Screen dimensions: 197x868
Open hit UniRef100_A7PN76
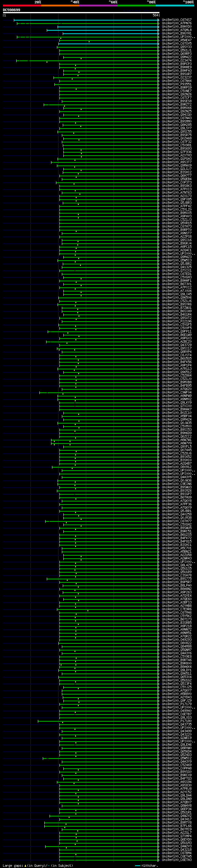pyautogui.click(x=177, y=23)
